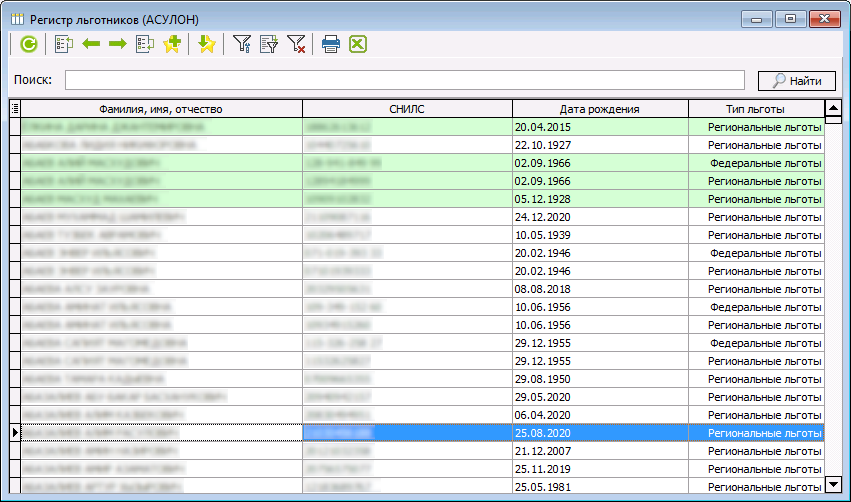Click the Тип льготы column header
The height and width of the screenshot is (502, 851).
click(x=755, y=109)
